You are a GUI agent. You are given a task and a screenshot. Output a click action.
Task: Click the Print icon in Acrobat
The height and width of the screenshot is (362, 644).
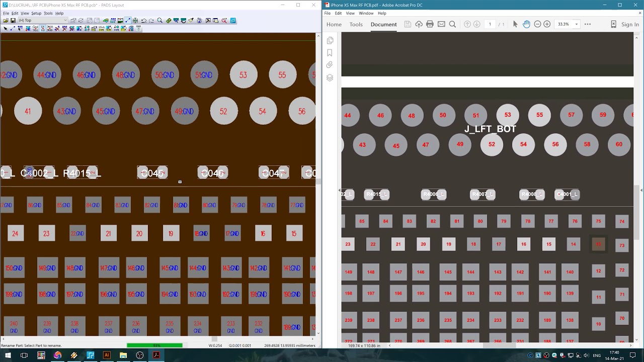430,24
